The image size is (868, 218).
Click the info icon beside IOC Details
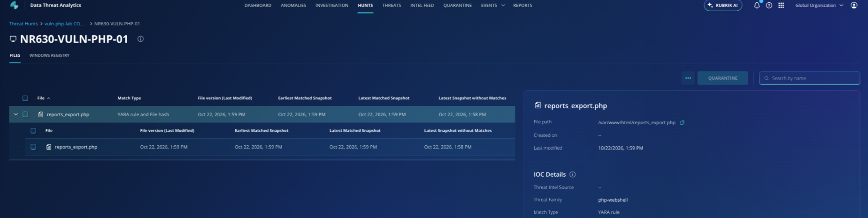click(x=573, y=174)
